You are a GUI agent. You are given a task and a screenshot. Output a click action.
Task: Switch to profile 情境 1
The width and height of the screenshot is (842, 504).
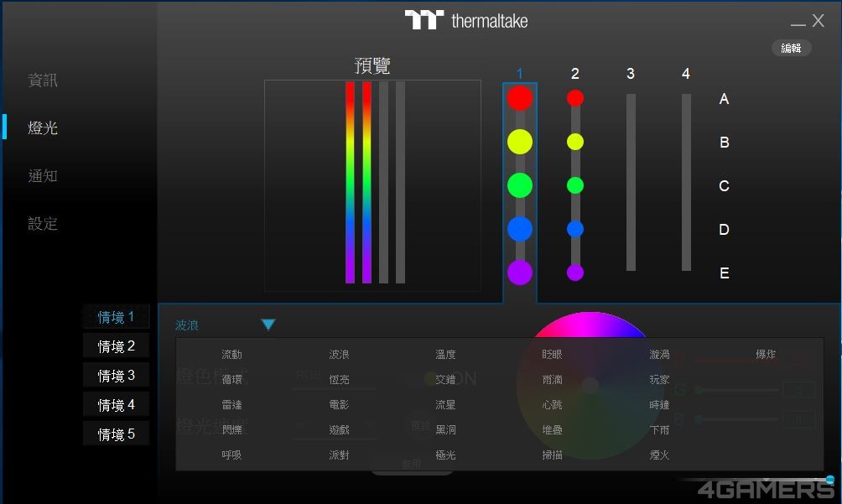click(116, 317)
